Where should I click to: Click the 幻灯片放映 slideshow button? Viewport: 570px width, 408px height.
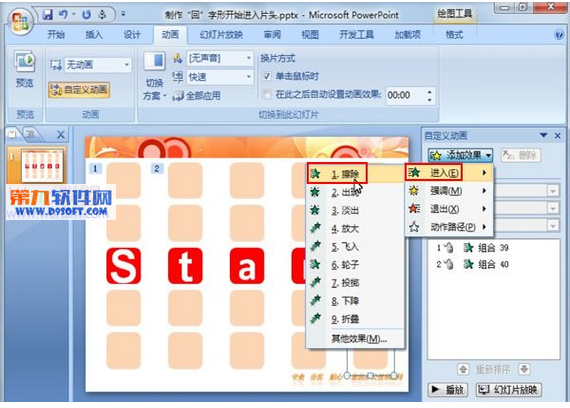pos(509,390)
